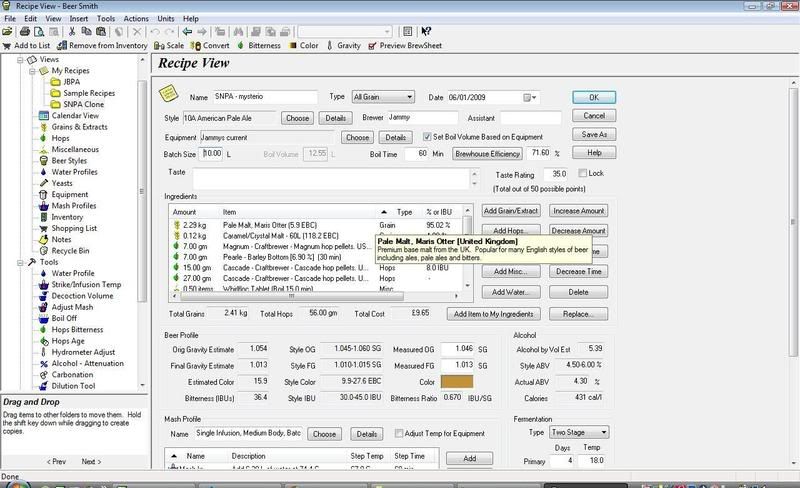Click the Open file toolbar icon
800x488 pixels.
(x=7, y=32)
